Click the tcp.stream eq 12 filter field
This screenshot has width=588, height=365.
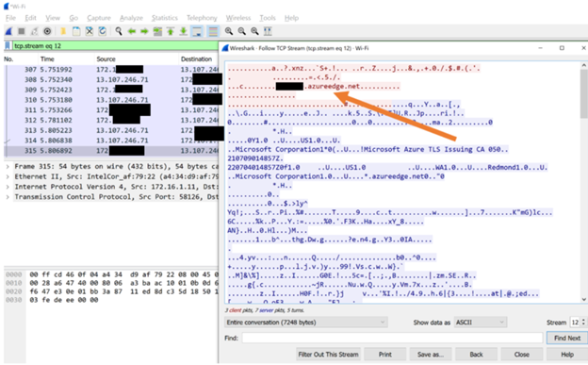(116, 46)
